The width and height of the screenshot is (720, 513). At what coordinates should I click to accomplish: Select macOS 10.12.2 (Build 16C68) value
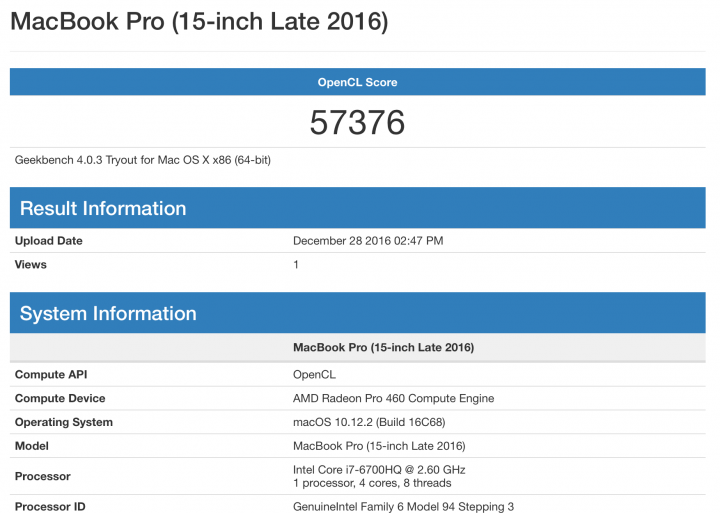click(x=369, y=422)
